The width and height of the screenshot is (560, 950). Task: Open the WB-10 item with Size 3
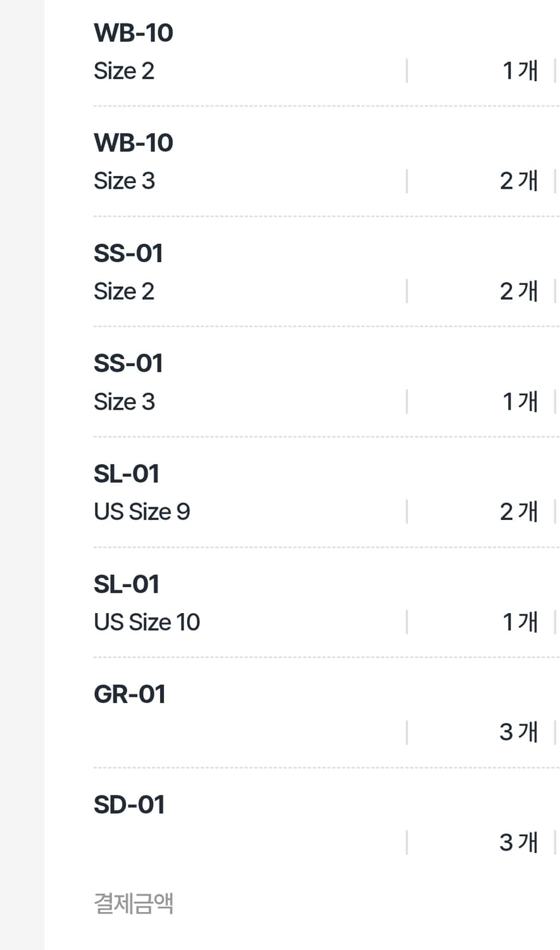tap(134, 143)
